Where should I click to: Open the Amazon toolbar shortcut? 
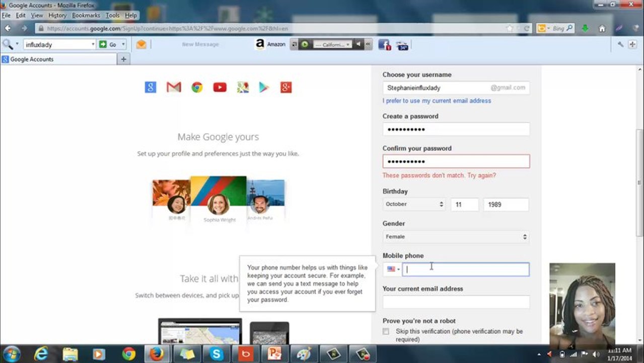270,44
